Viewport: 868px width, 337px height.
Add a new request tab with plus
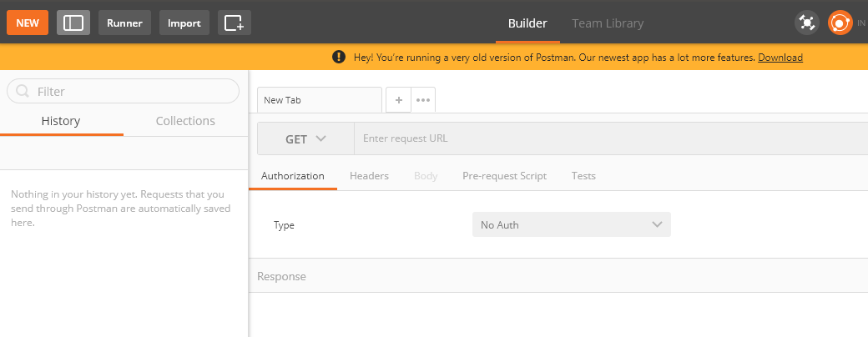[399, 100]
